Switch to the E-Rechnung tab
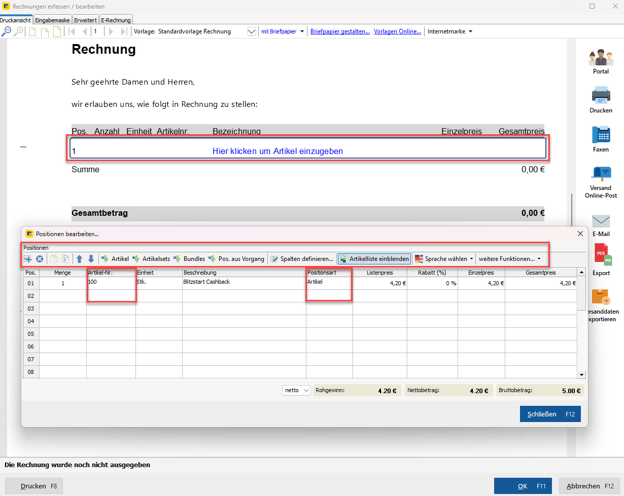The height and width of the screenshot is (496, 624). point(116,20)
